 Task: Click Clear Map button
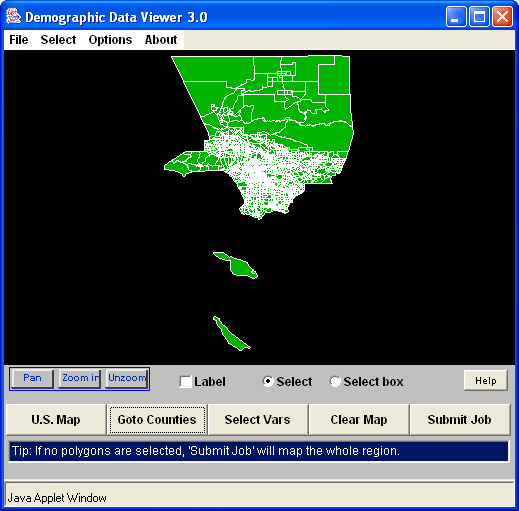click(359, 420)
